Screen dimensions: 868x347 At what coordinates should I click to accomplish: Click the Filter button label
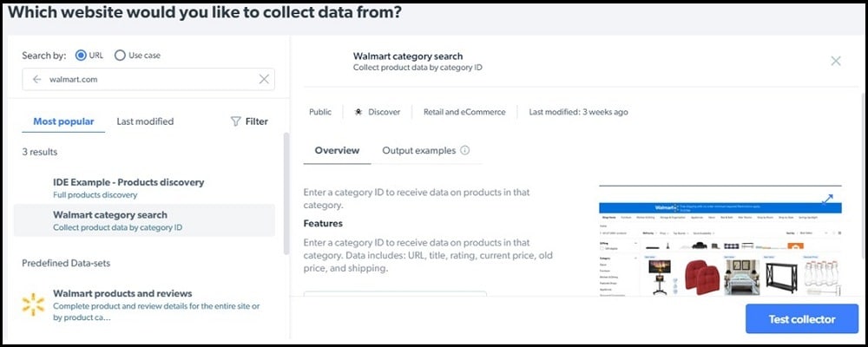tap(257, 121)
